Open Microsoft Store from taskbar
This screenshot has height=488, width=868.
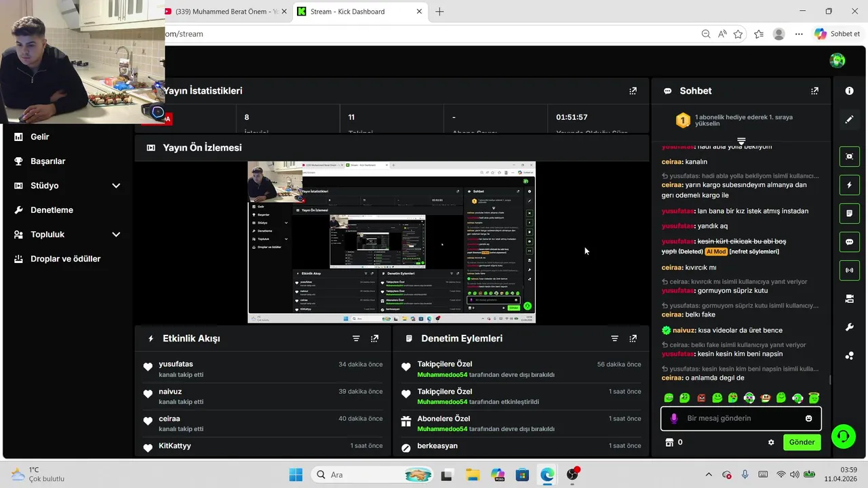click(521, 474)
